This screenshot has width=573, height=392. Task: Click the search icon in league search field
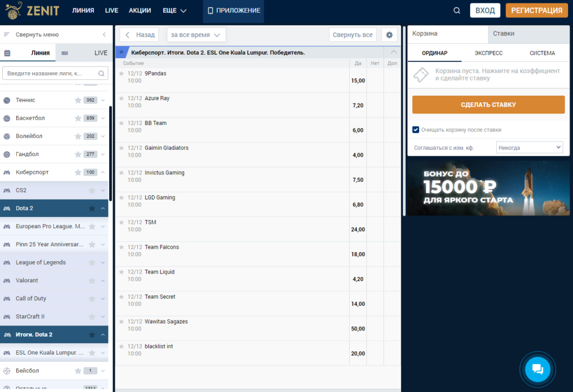coord(101,73)
